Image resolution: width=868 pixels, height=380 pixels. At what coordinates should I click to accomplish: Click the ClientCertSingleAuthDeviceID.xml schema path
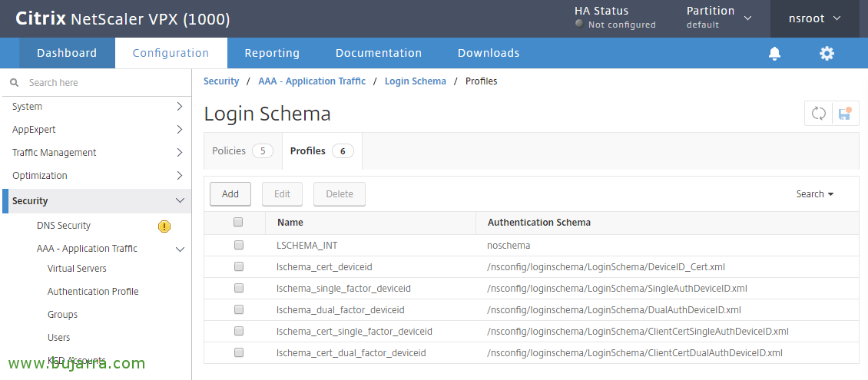[x=638, y=332]
